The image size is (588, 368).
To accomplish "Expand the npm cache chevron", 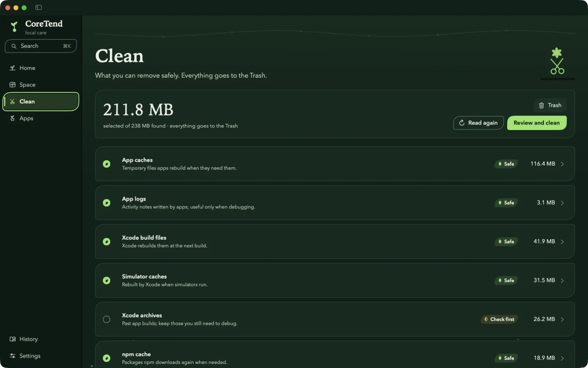I will (562, 358).
